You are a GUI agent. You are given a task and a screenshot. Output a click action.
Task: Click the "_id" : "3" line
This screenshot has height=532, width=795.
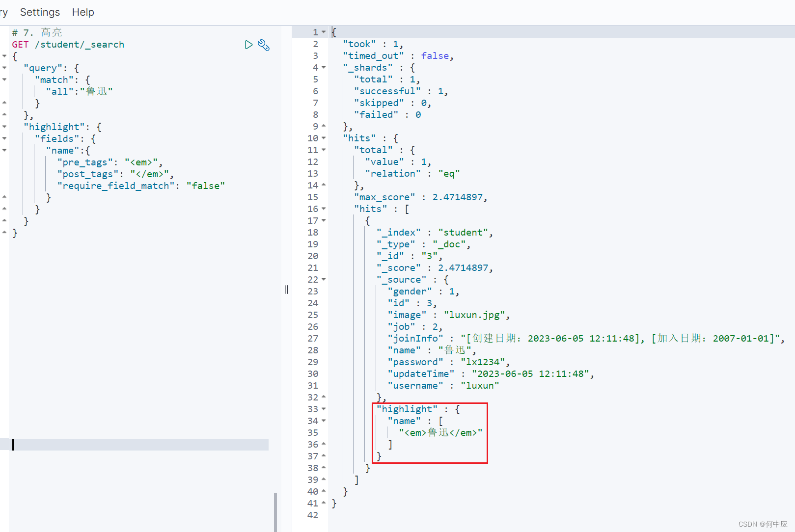point(410,256)
